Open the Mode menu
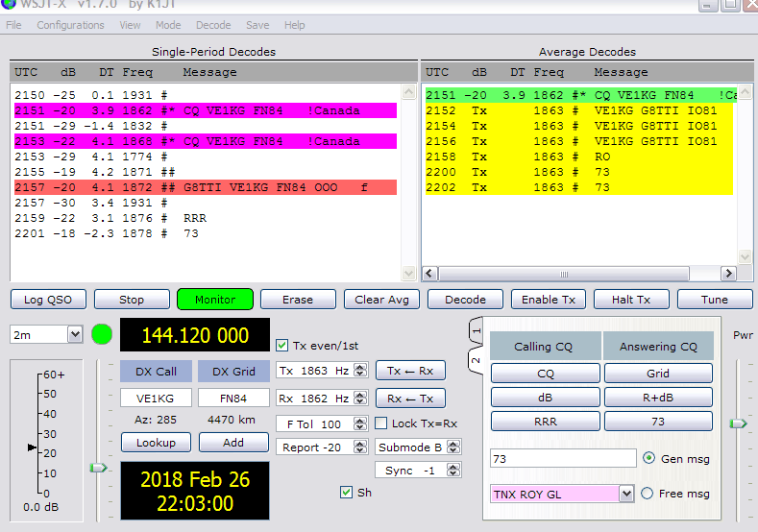 (x=168, y=25)
